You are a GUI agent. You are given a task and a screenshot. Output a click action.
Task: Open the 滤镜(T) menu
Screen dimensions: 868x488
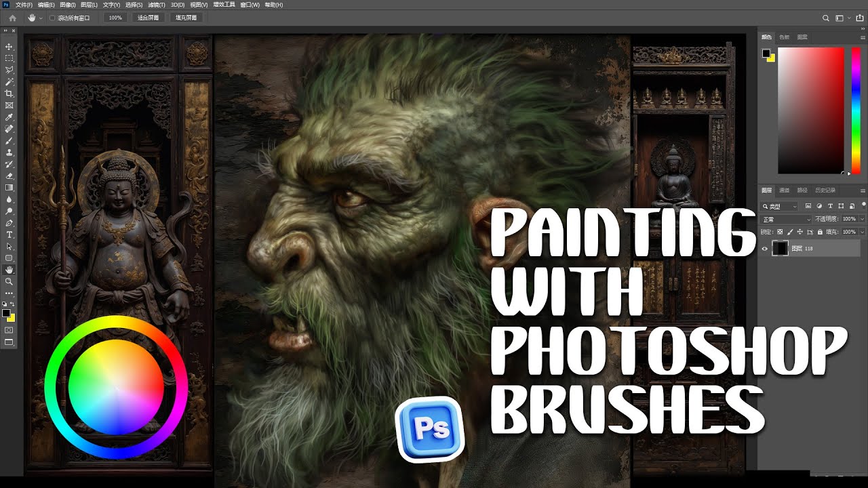[157, 5]
